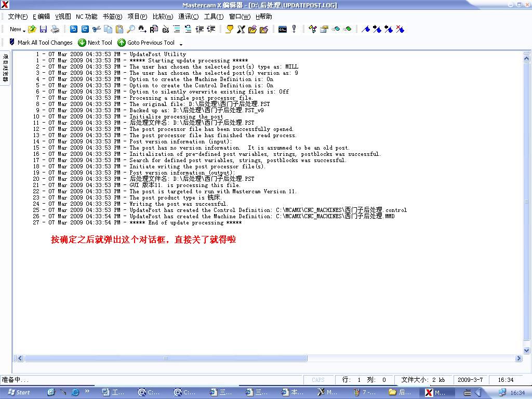The image size is (532, 399).
Task: Click the Redo icon
Action: click(x=85, y=30)
